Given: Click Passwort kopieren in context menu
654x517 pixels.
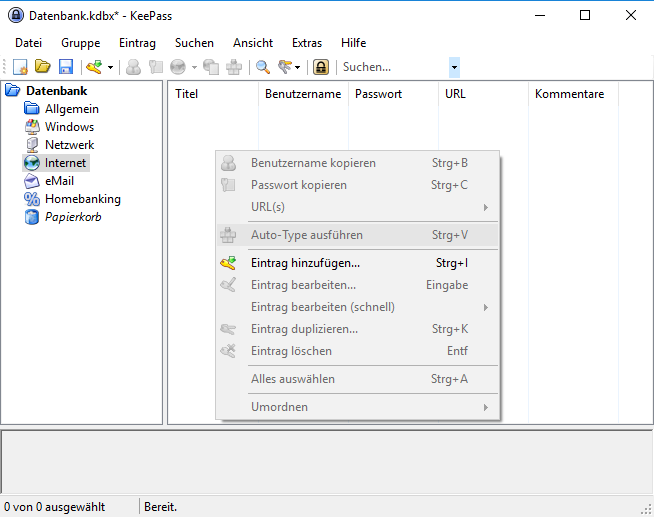Looking at the screenshot, I should 357,185.
